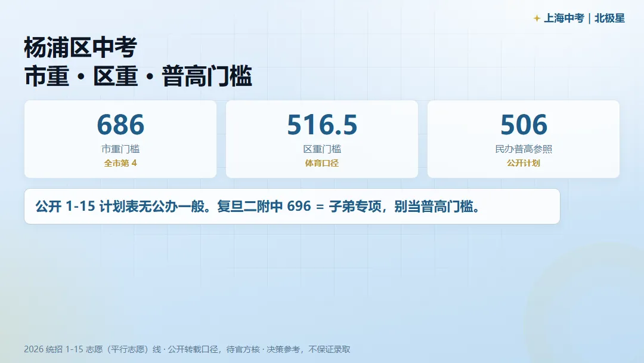Click the 全市第 4 ranking note
The height and width of the screenshot is (363, 644).
click(120, 163)
